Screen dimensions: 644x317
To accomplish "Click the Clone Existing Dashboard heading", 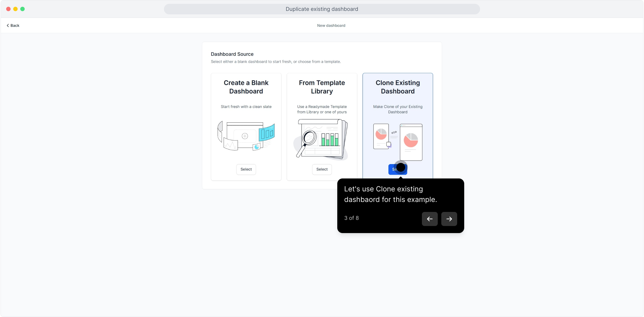I will pyautogui.click(x=398, y=87).
